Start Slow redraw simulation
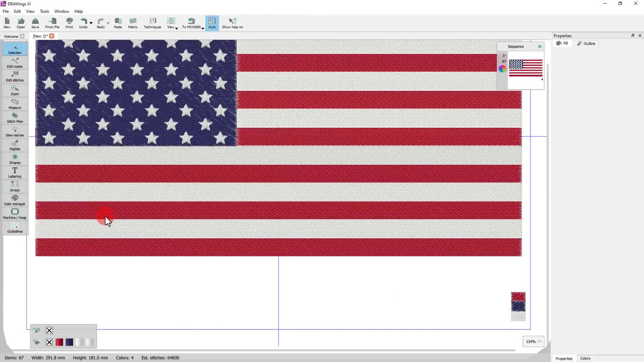The image size is (644, 362). pos(15,131)
